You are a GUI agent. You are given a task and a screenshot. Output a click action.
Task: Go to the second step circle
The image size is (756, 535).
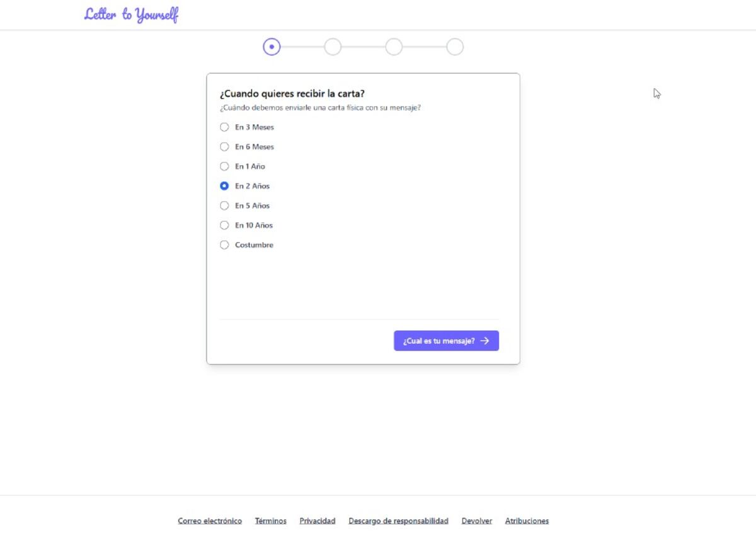coord(333,47)
